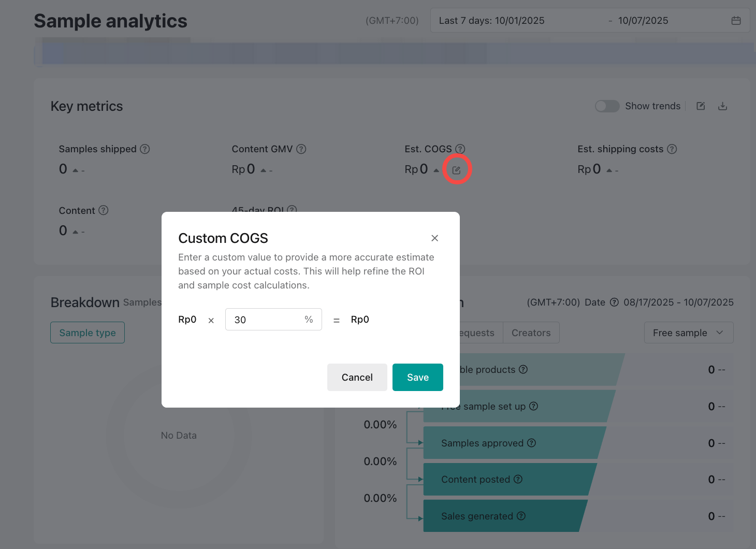Cancel the Custom COGS dialog
The width and height of the screenshot is (756, 549).
pos(357,377)
